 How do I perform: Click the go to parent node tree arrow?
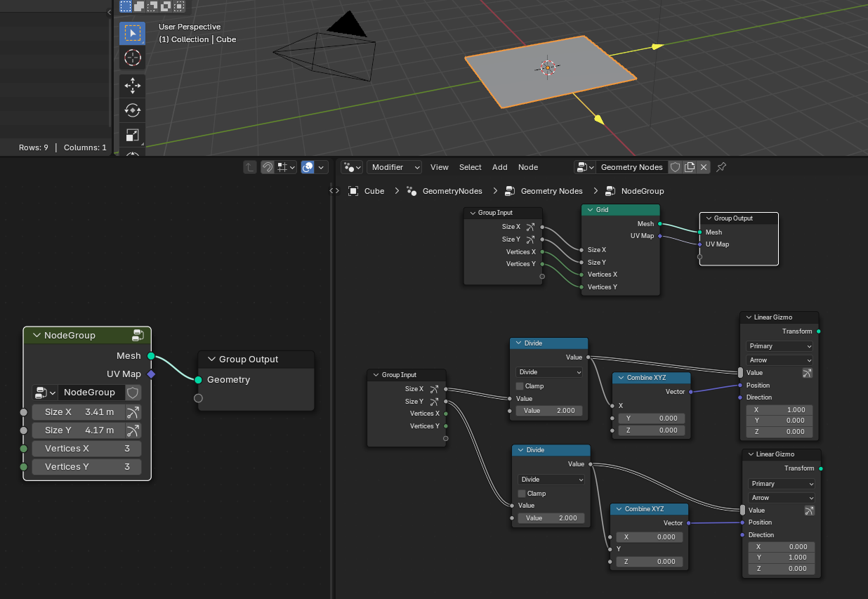(x=249, y=167)
